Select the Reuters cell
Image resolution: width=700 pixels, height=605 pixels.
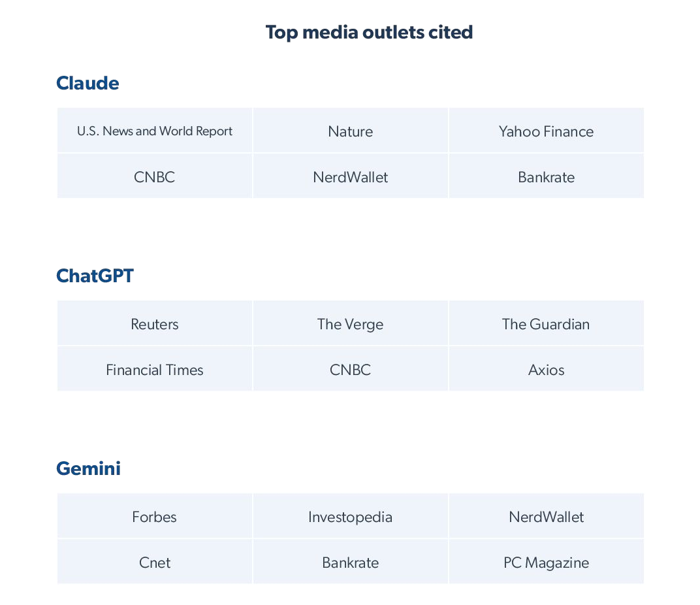(x=155, y=324)
